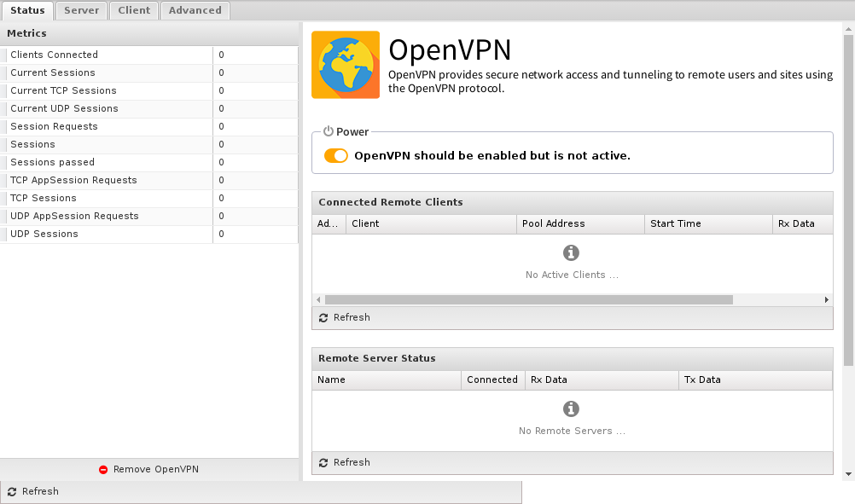Sort by the Client column header

431,224
